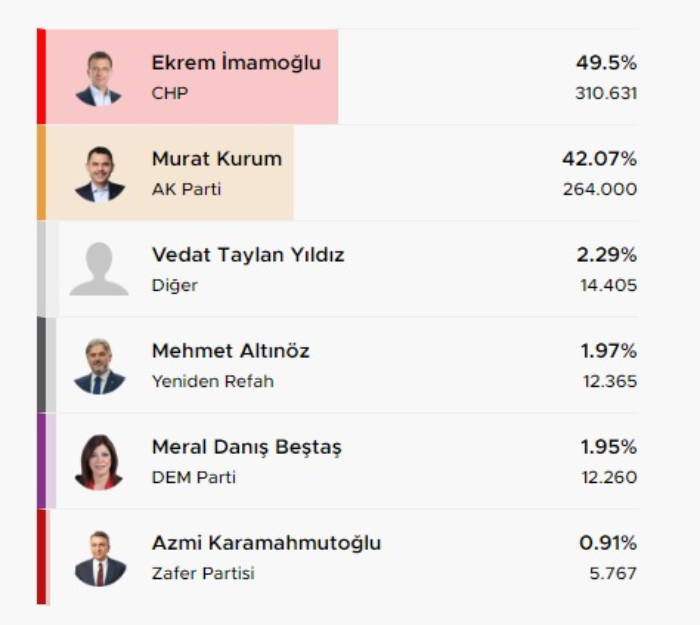Click Ekrem İmamoğlu's candidate photo
The width and height of the screenshot is (700, 625).
point(98,78)
